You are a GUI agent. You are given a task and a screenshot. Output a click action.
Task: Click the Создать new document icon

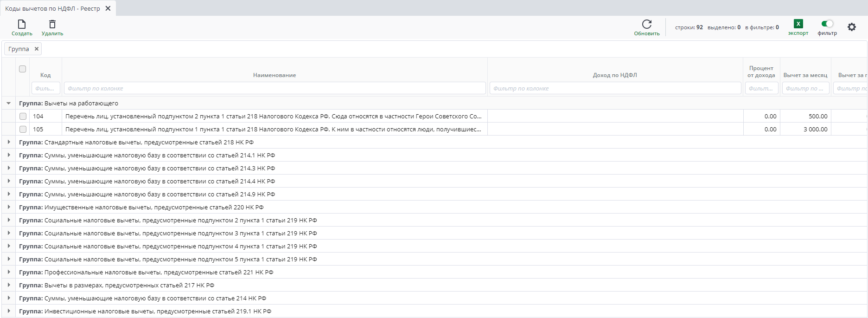[22, 24]
